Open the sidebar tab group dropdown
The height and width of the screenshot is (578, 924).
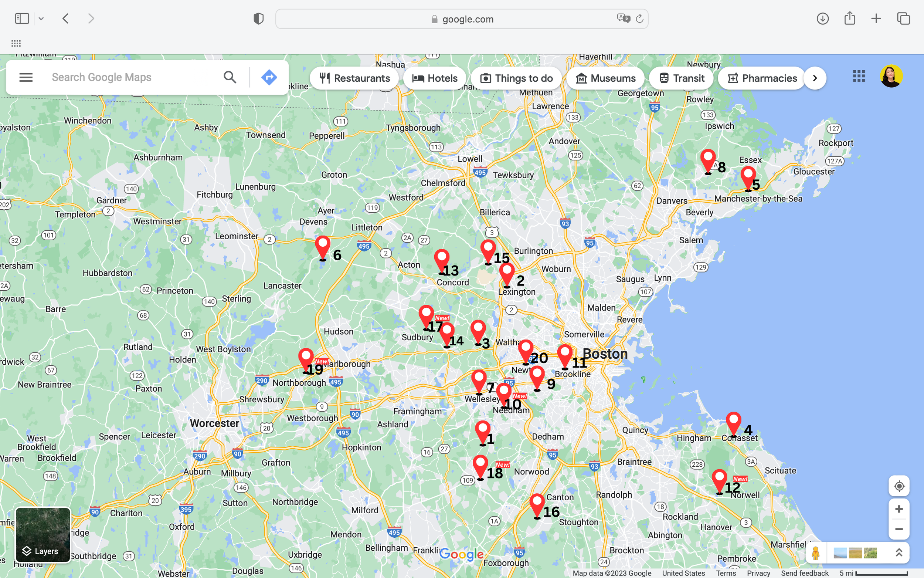(41, 18)
